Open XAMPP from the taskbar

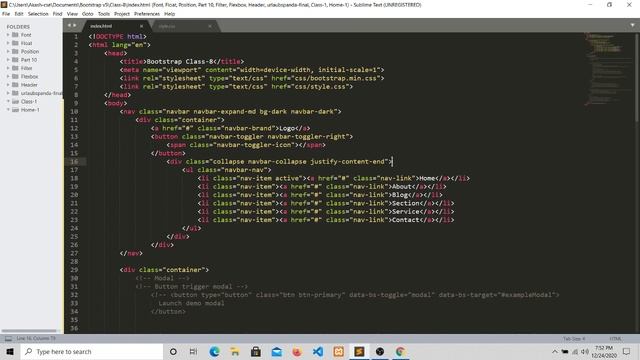[x=338, y=351]
